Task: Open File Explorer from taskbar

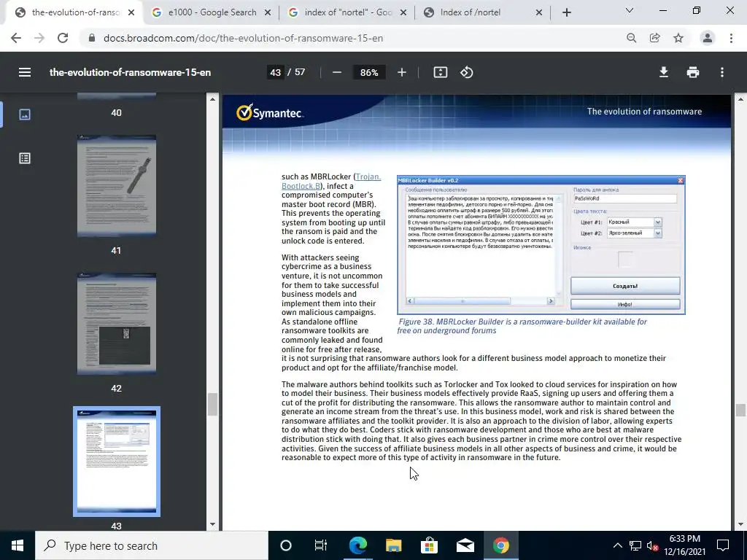Action: click(393, 545)
